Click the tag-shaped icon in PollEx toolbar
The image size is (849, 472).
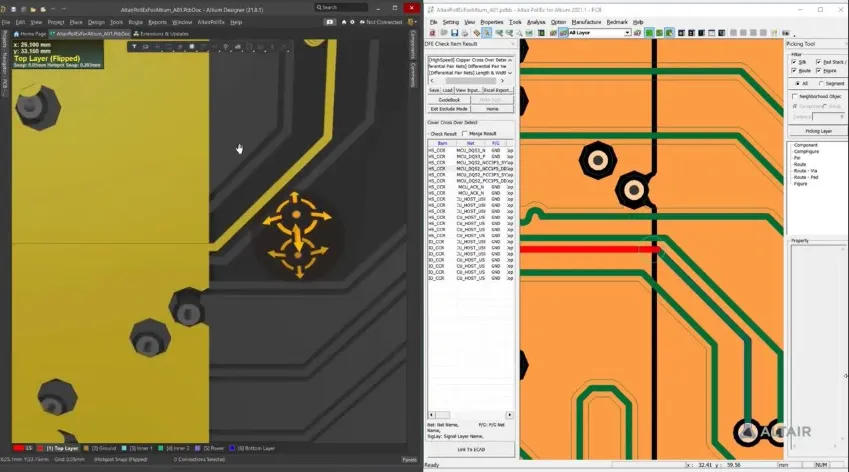476,33
